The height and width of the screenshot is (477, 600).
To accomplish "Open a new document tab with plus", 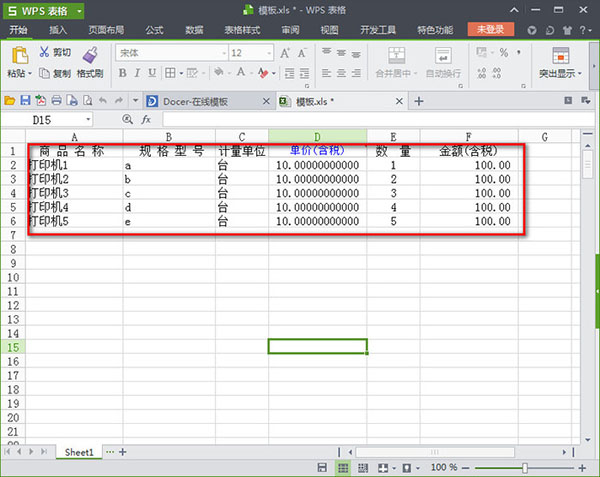I will (x=419, y=101).
